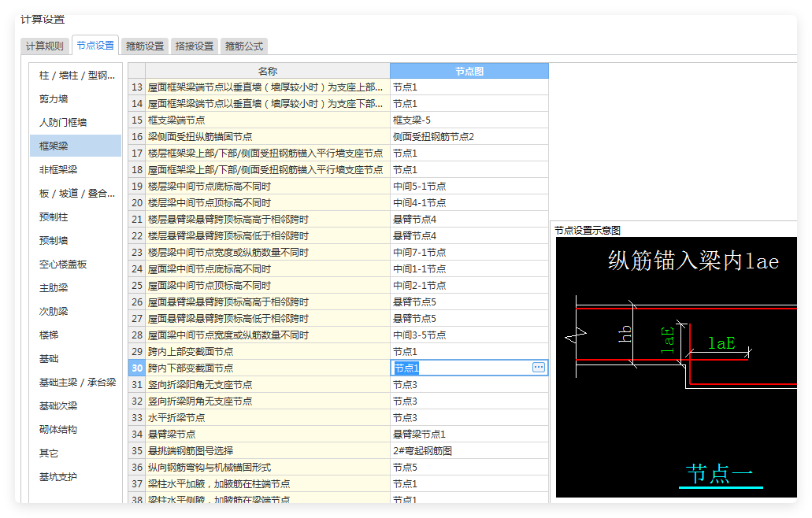This screenshot has height=518, width=812.
Task: Open 板 / 坡道 / 叠合 category
Action: click(76, 194)
